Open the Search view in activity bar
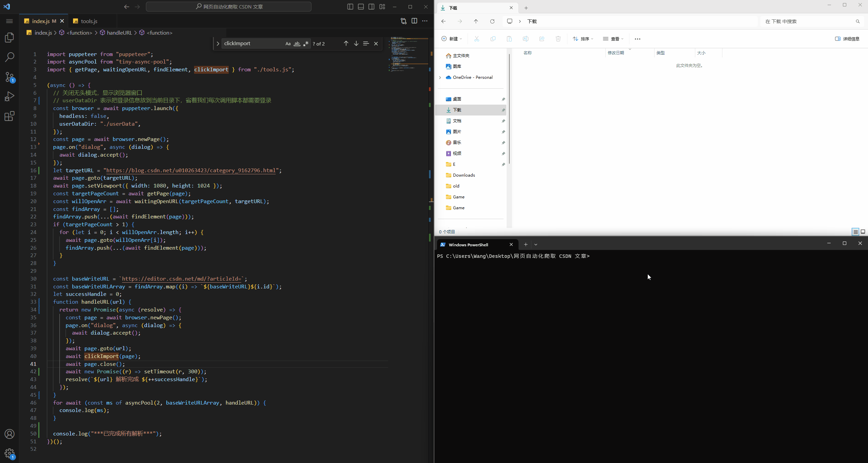This screenshot has height=463, width=868. tap(10, 57)
